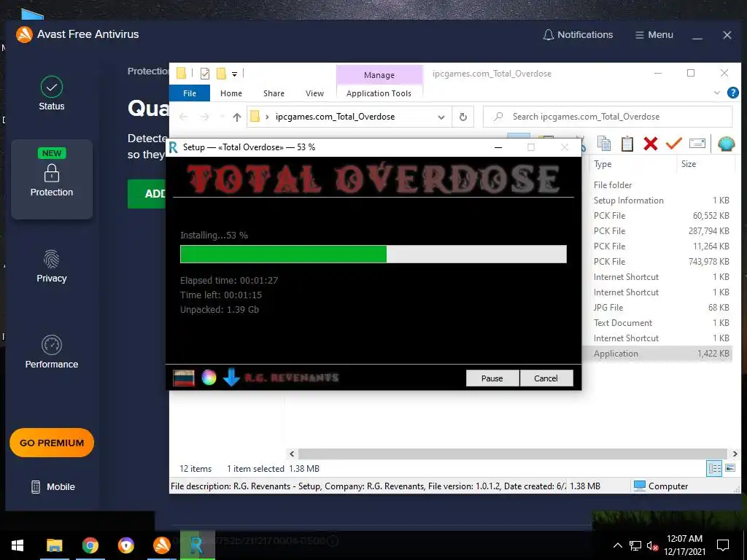Open Avast Status section
747x560 pixels.
click(52, 93)
